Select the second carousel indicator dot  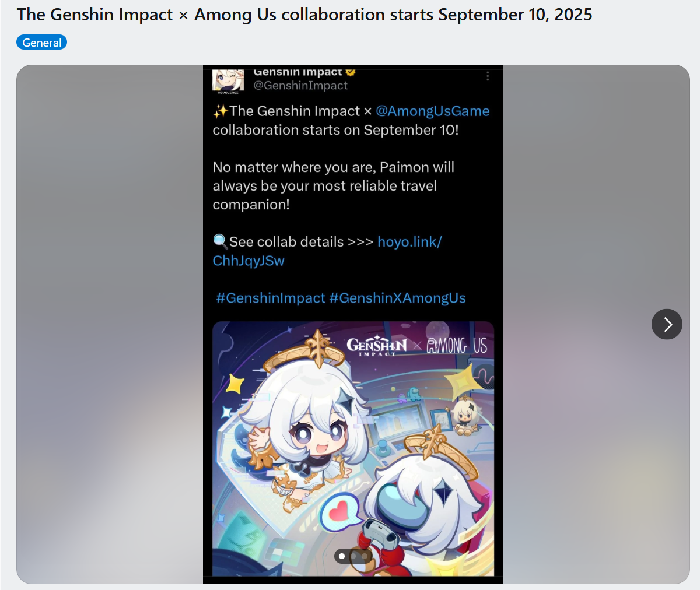pyautogui.click(x=353, y=556)
